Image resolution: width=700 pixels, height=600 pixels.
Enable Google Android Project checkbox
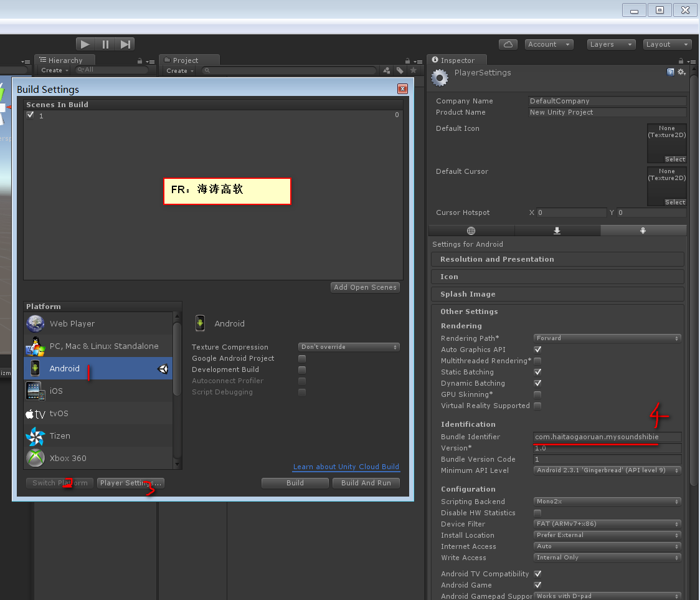(x=302, y=359)
